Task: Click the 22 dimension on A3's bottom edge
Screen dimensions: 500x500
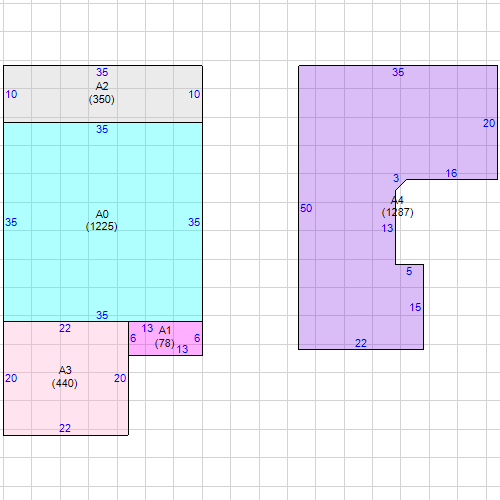Action: pyautogui.click(x=65, y=428)
